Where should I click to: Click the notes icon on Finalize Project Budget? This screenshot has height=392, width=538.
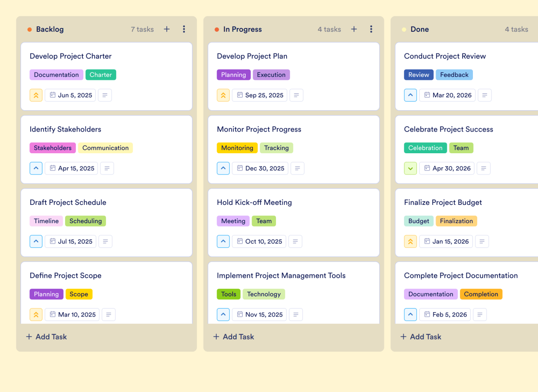pyautogui.click(x=482, y=241)
